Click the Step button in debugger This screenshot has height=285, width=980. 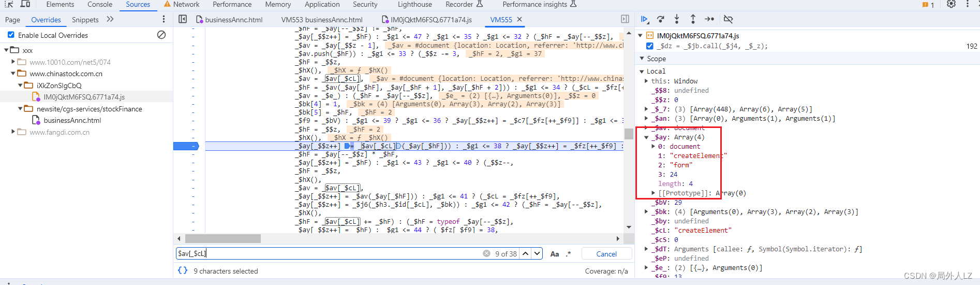point(709,19)
